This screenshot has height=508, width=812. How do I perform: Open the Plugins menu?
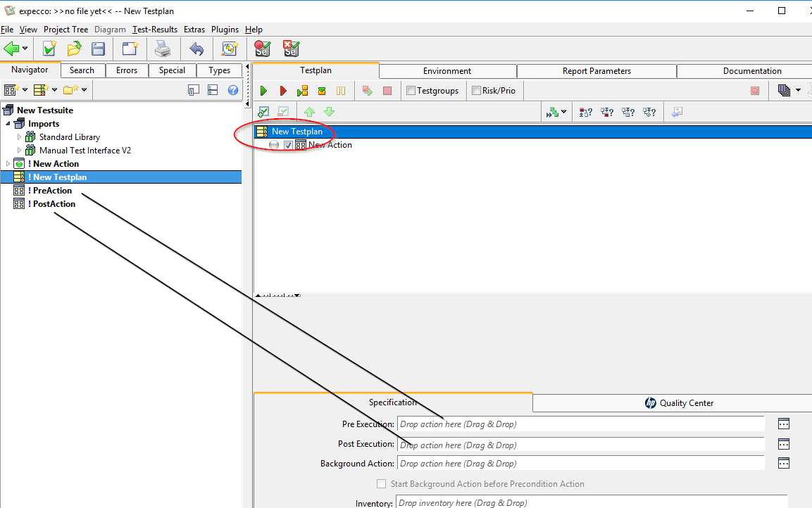coord(225,30)
